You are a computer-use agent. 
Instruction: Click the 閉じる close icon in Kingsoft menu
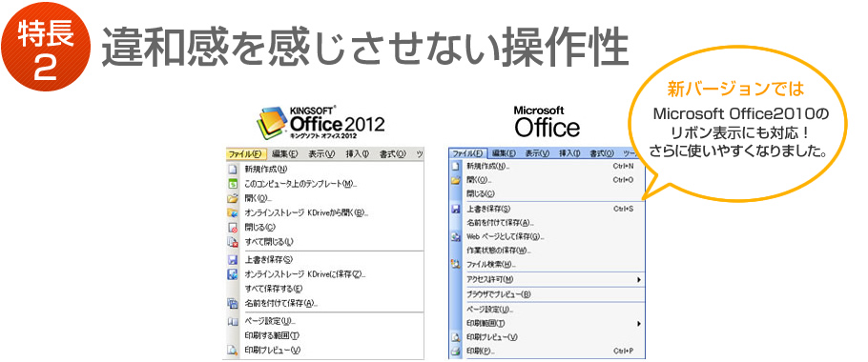(233, 227)
